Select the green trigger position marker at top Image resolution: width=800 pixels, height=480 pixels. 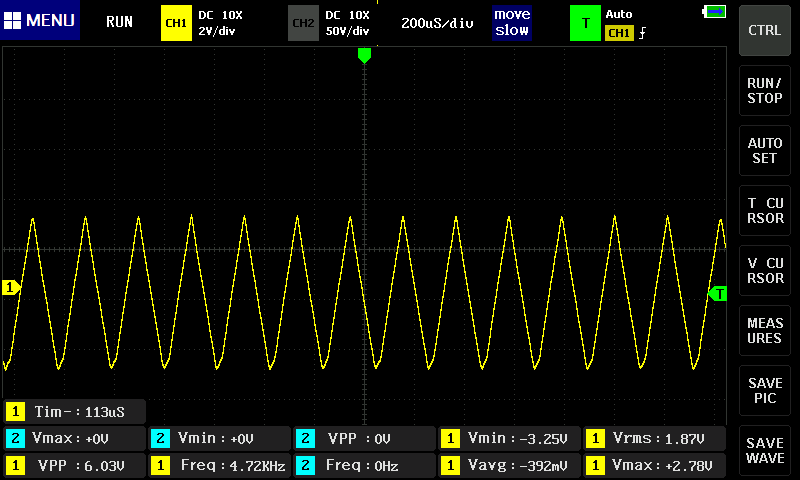364,56
